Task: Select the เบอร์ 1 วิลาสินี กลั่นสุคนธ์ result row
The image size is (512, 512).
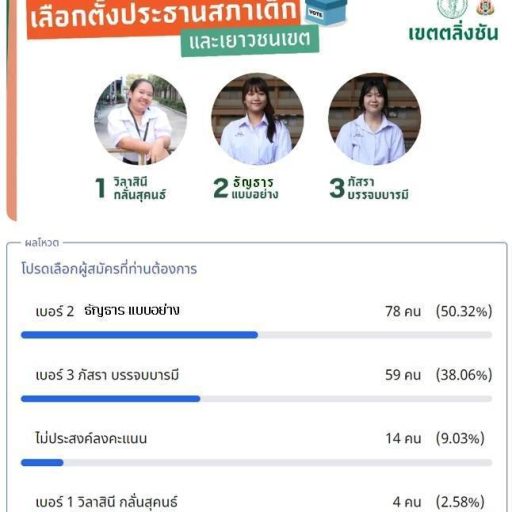Action: pos(256,502)
